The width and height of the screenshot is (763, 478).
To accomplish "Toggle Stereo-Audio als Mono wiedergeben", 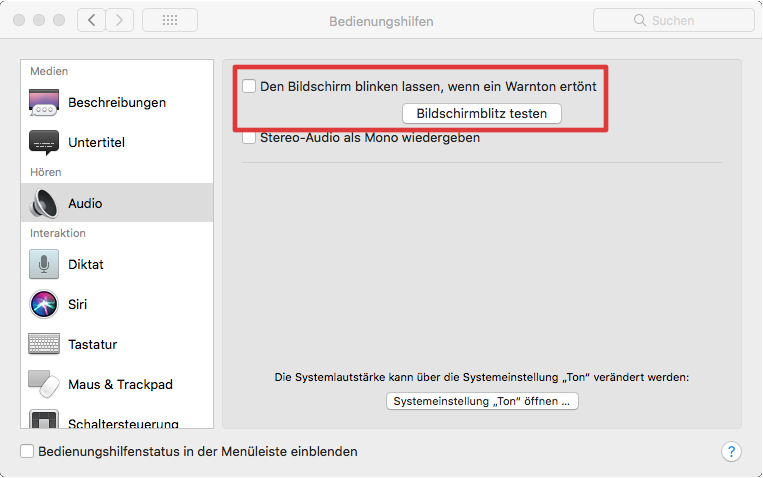I will (249, 138).
